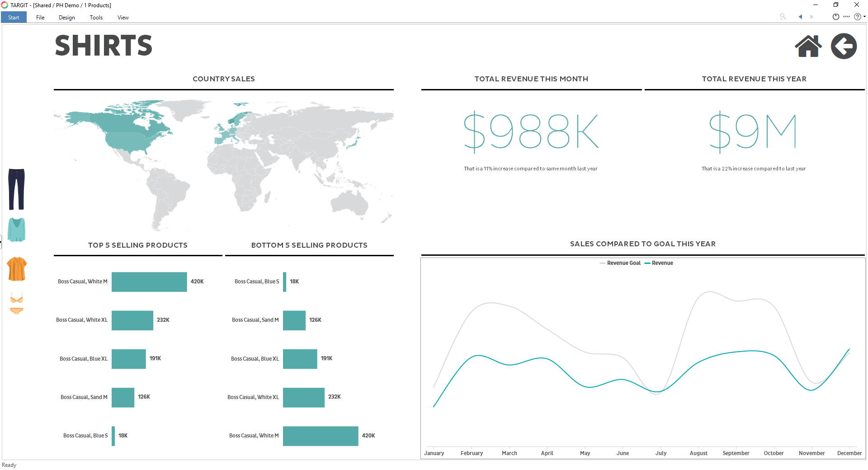The image size is (868, 470).
Task: Click the December axis label
Action: [849, 453]
